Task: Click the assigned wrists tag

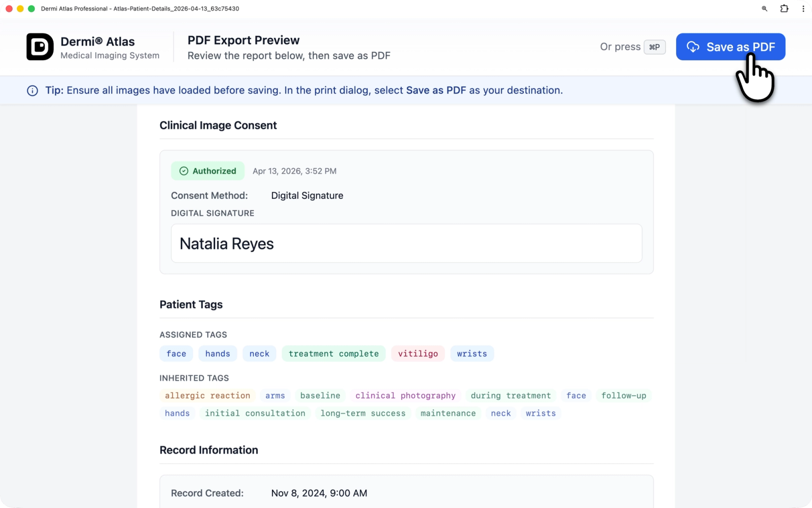Action: coord(471,354)
